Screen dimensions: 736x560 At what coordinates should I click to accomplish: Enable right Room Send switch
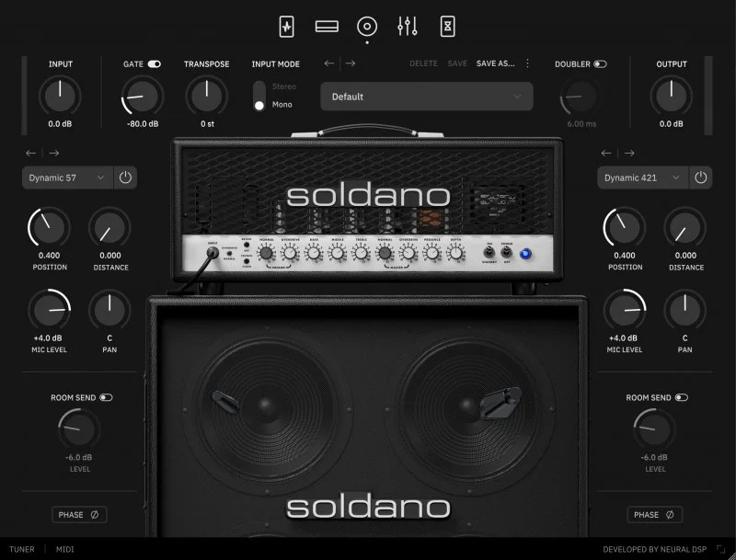coord(682,398)
